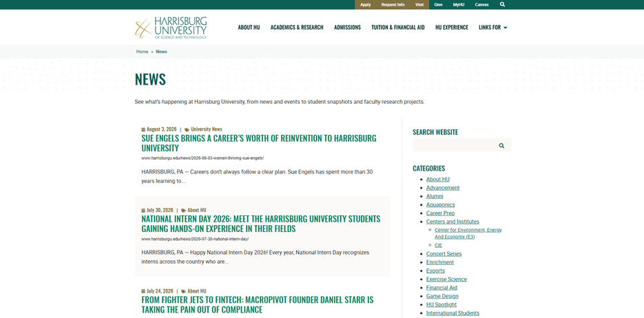Select the HU Spotlight category

[x=442, y=305]
